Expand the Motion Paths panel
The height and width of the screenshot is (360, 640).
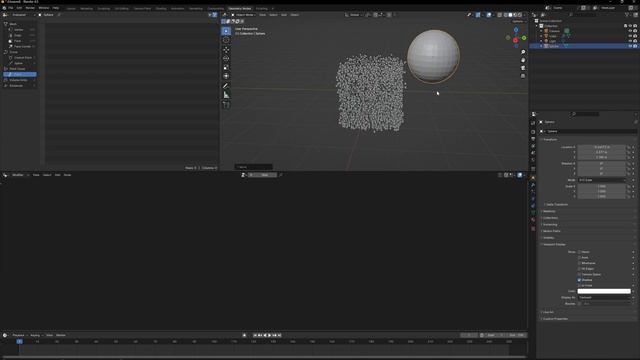(x=551, y=231)
